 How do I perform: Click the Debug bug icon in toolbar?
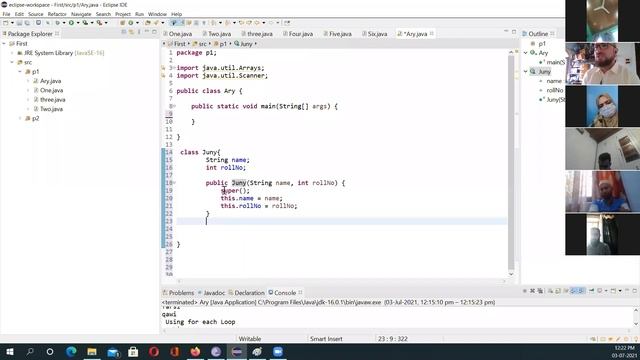click(x=58, y=23)
